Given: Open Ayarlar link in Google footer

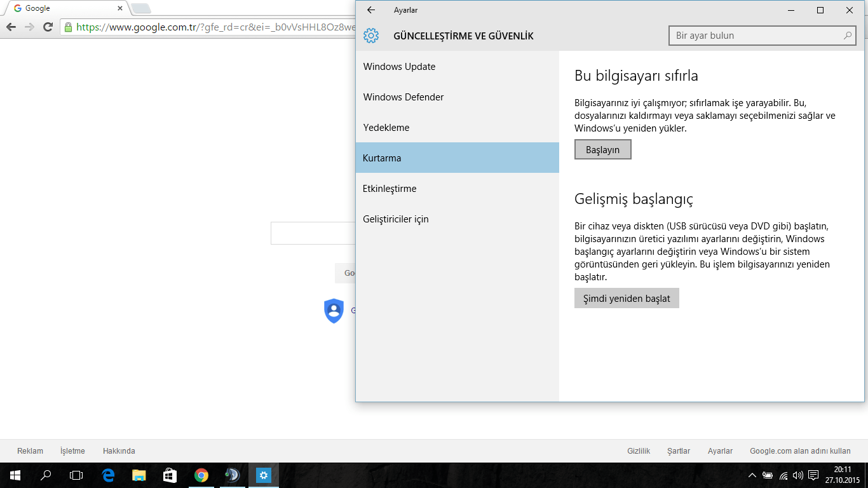Looking at the screenshot, I should pos(720,451).
